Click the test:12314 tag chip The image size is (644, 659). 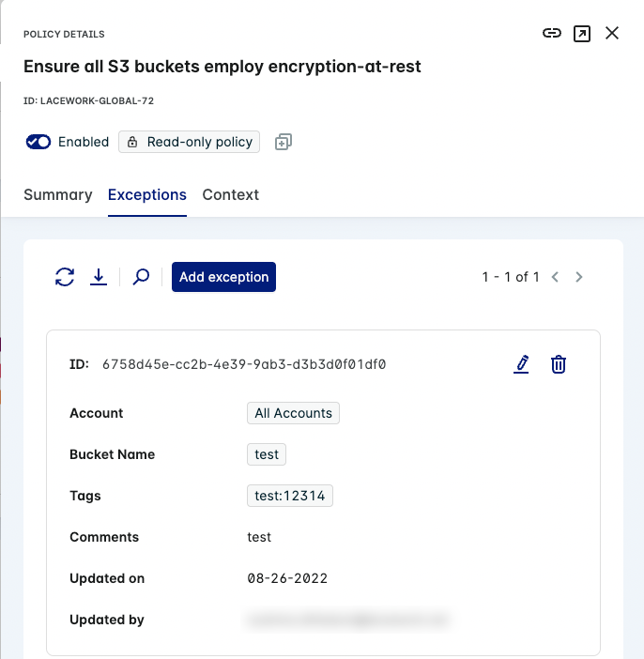click(x=290, y=496)
